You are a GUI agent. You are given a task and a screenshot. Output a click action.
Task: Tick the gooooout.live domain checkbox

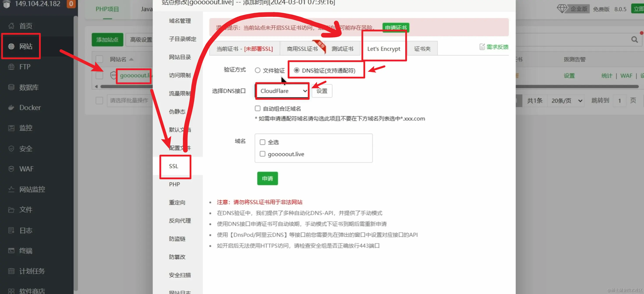[262, 154]
